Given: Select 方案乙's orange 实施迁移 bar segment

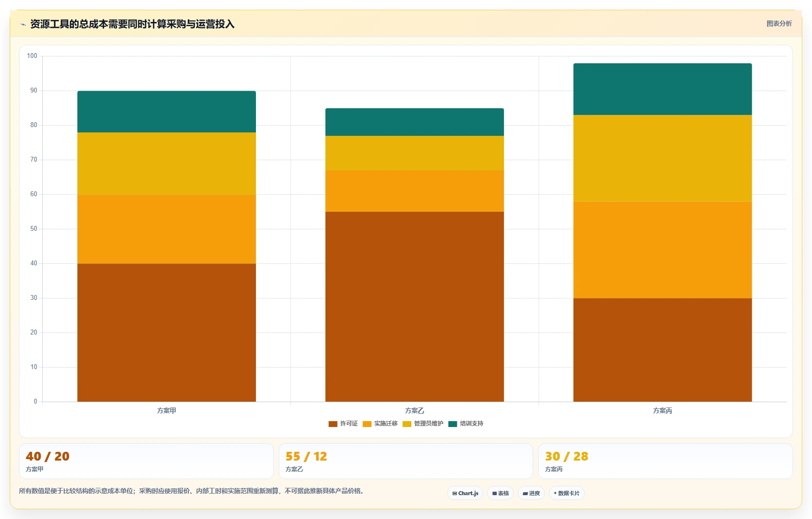Looking at the screenshot, I should 415,191.
